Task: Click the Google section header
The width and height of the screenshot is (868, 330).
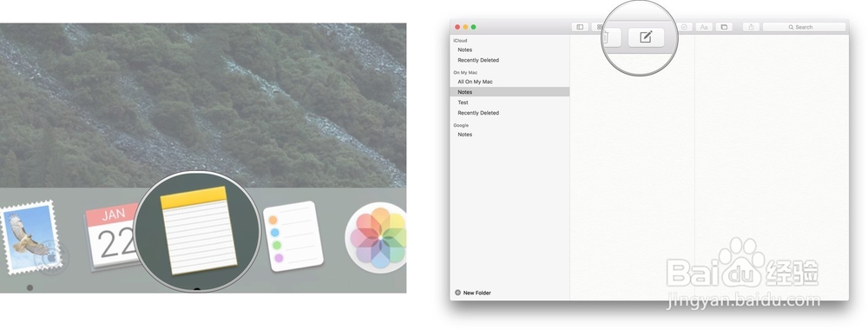Action: point(461,125)
